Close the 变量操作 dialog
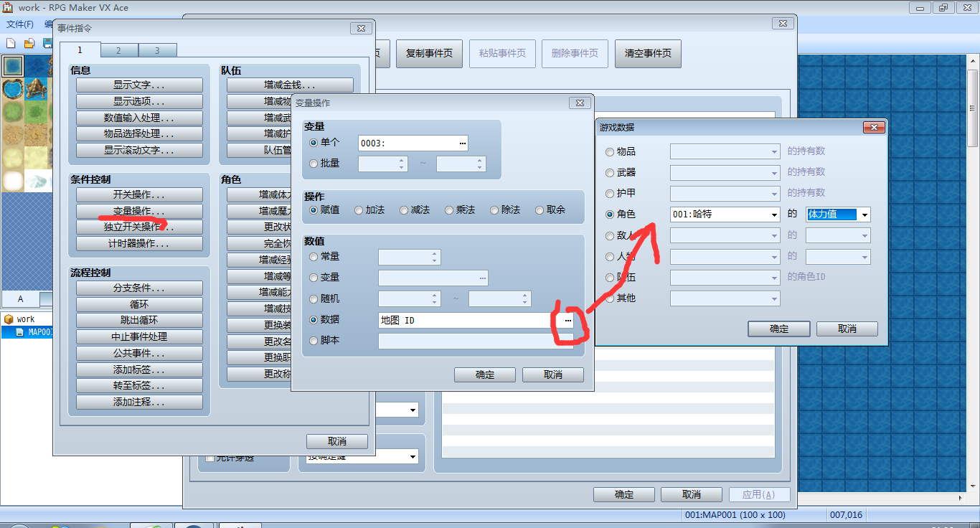Image resolution: width=980 pixels, height=528 pixels. click(x=580, y=103)
